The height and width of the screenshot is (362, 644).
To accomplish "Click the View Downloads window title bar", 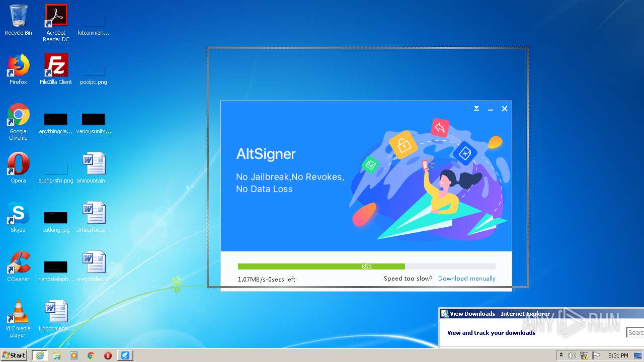I will pyautogui.click(x=541, y=314).
